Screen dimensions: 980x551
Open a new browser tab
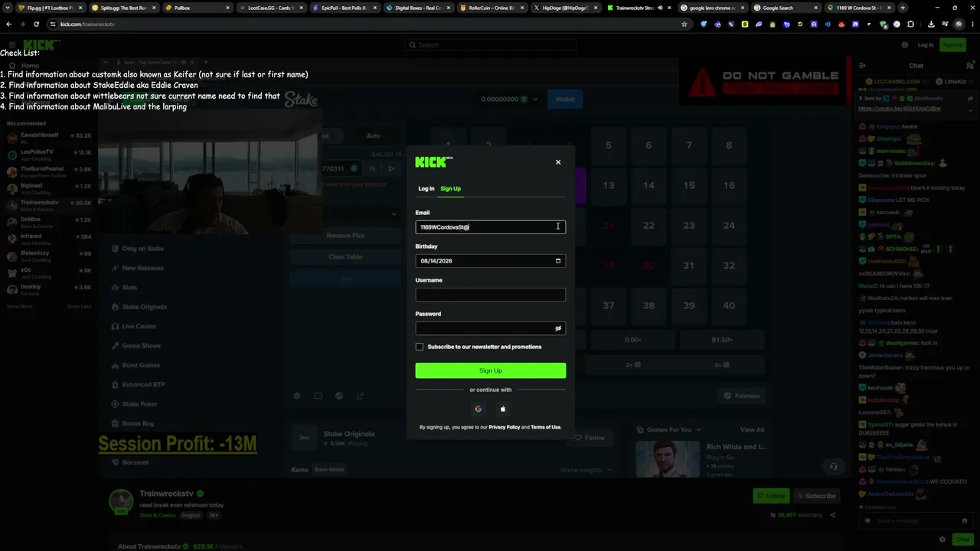point(903,8)
